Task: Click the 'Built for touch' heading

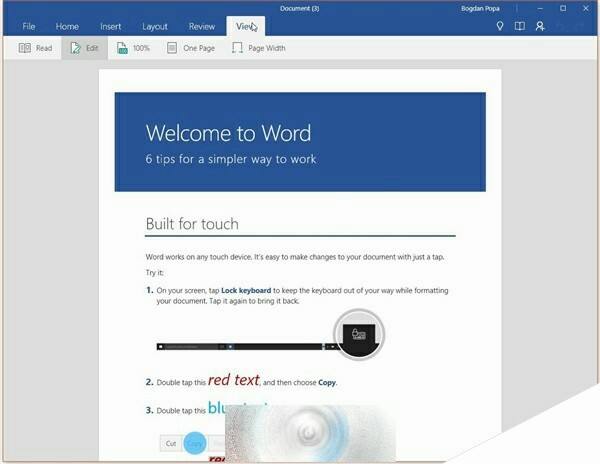Action: [x=192, y=224]
